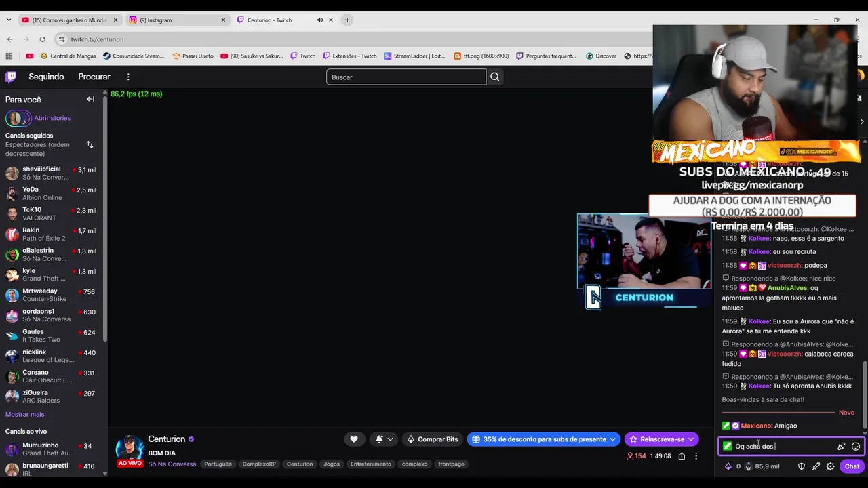This screenshot has width=868, height=488.
Task: Click the frontpage tag
Action: pyautogui.click(x=451, y=464)
